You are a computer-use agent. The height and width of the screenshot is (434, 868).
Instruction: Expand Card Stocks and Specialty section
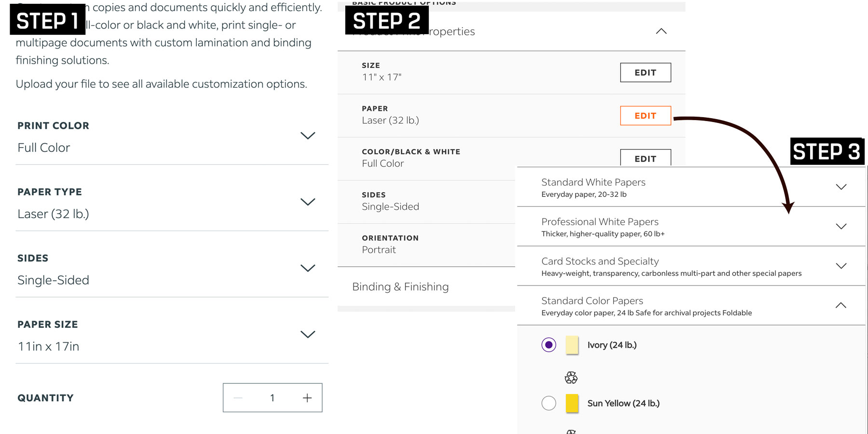841,266
